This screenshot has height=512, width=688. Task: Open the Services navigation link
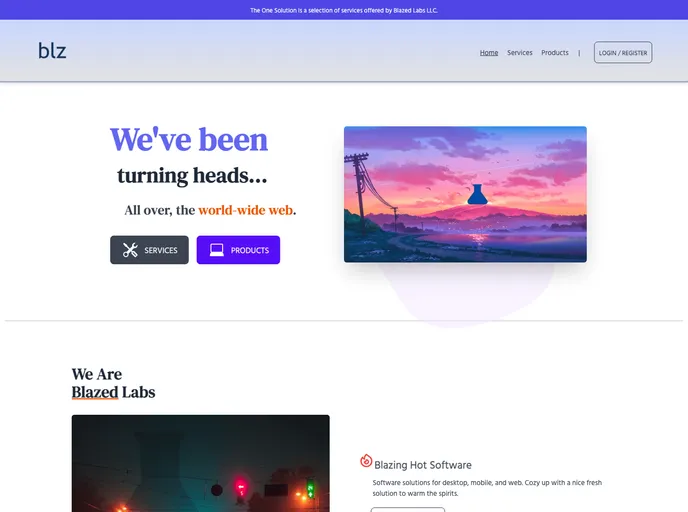point(520,53)
